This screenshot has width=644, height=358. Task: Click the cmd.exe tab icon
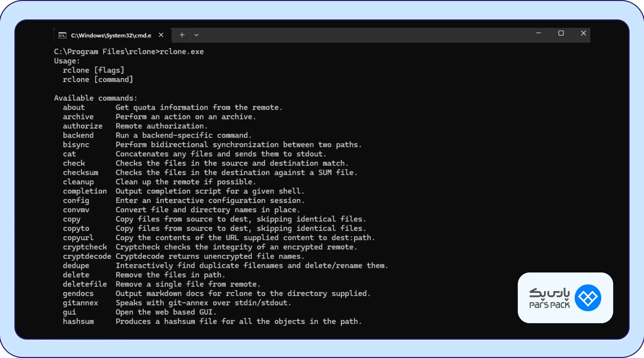(x=62, y=35)
